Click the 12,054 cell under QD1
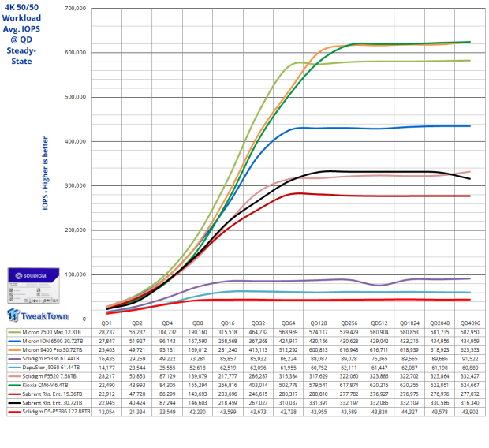This screenshot has width=489, height=448. 106,412
